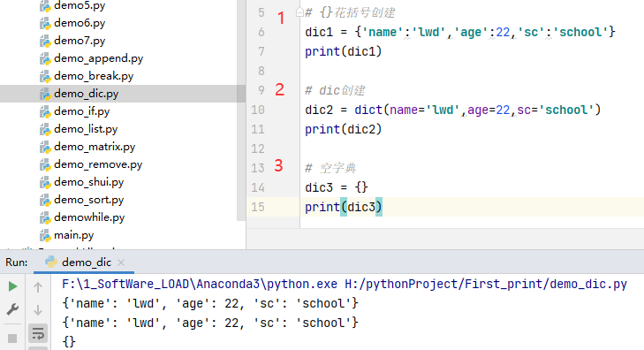Click python.exe command line in console
Screen dimensions: 644x350
coord(345,284)
